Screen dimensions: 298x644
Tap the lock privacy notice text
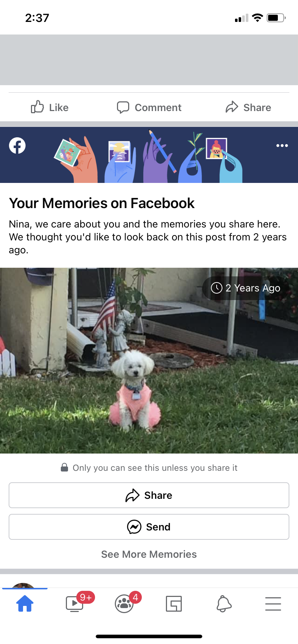click(149, 468)
